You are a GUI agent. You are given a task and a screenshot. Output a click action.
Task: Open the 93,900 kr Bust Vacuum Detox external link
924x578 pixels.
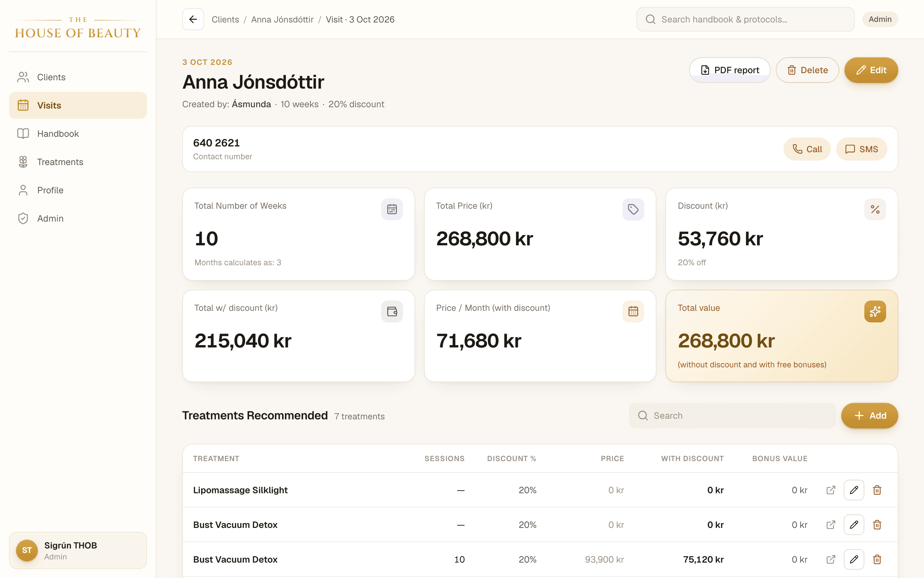[x=831, y=560]
